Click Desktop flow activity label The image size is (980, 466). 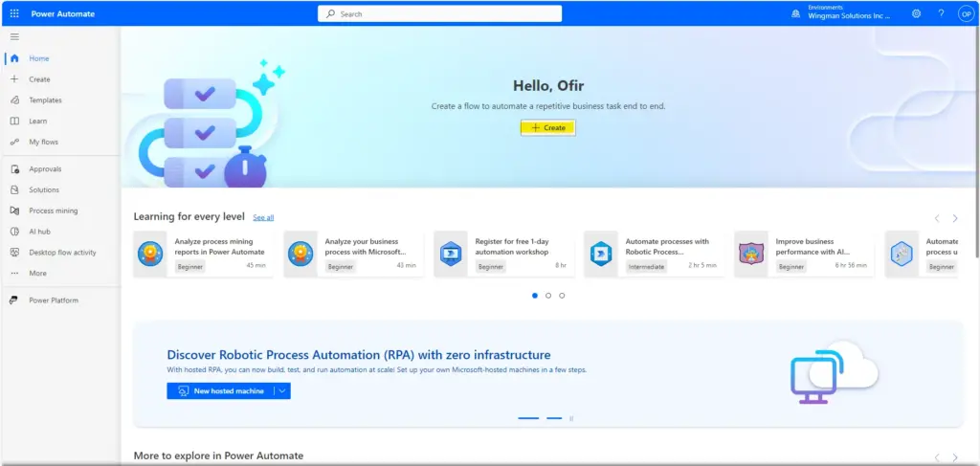pyautogui.click(x=62, y=253)
